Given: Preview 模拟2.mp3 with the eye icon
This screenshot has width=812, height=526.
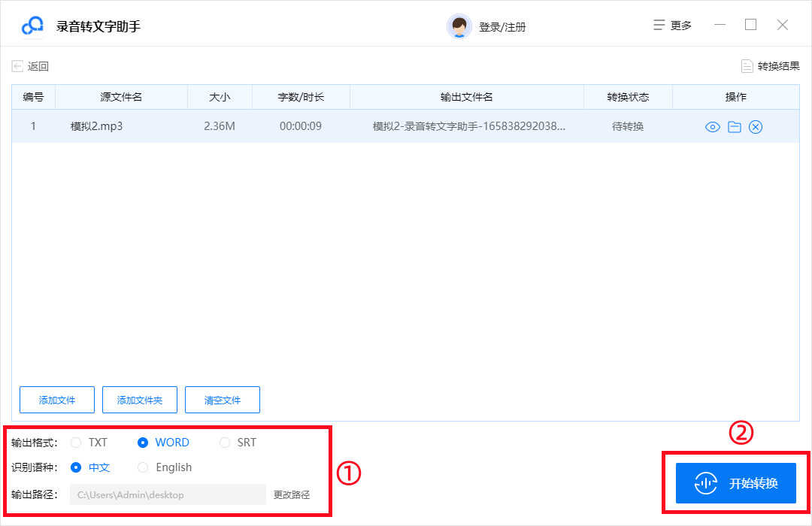Looking at the screenshot, I should [713, 127].
